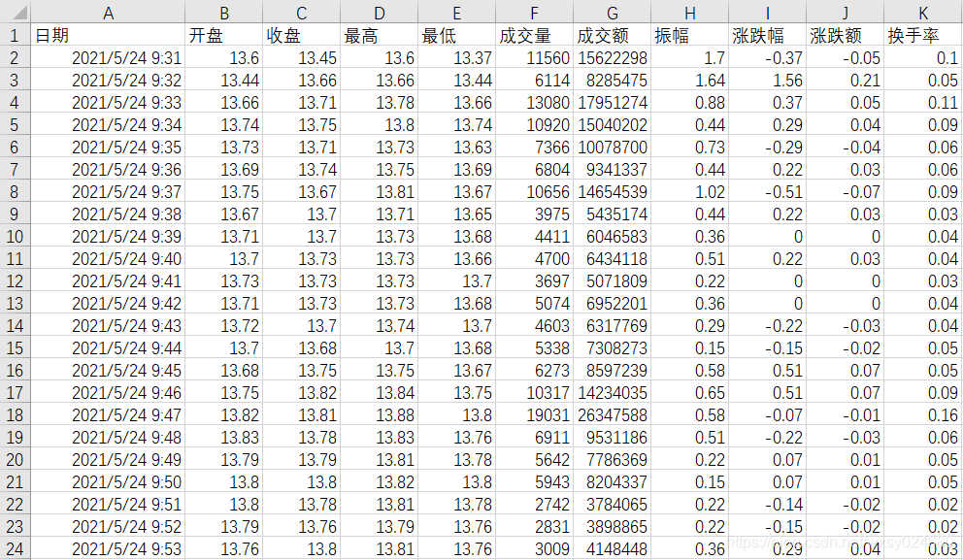Click the 振幅 header cell

pyautogui.click(x=689, y=36)
